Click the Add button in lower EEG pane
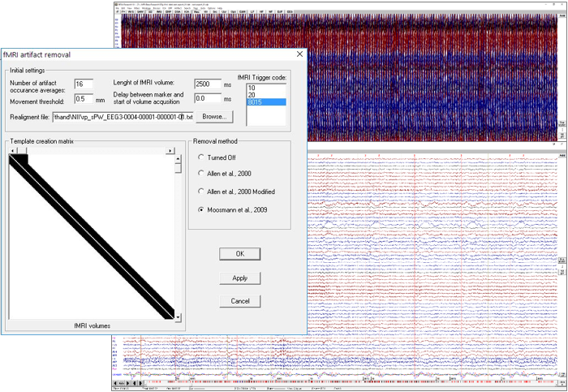 [562, 156]
